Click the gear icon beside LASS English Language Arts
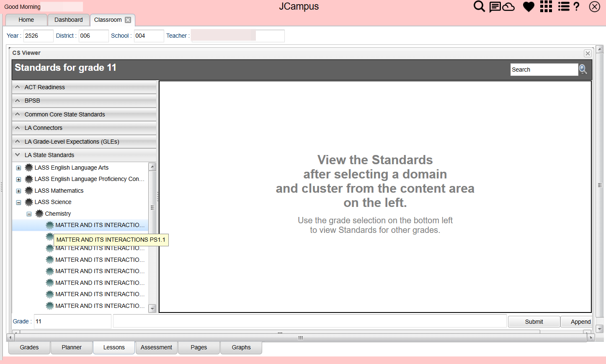This screenshot has width=606, height=364. coord(29,168)
